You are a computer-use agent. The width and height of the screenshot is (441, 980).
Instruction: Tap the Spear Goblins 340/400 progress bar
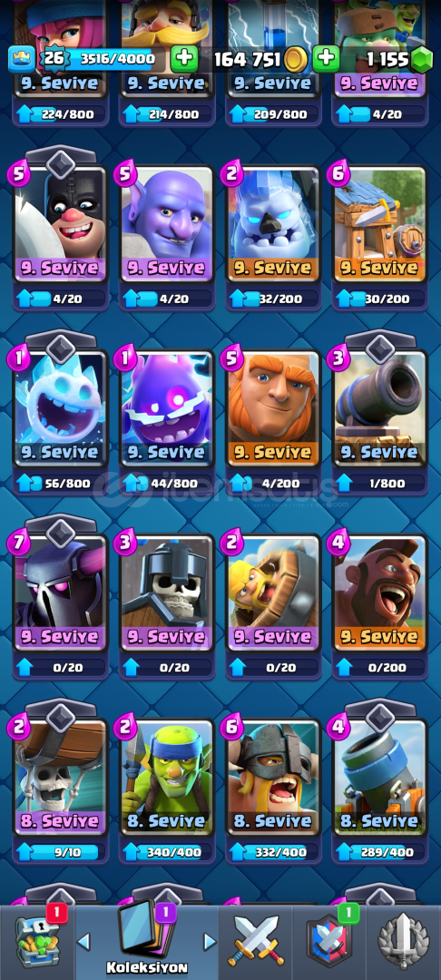point(167,852)
